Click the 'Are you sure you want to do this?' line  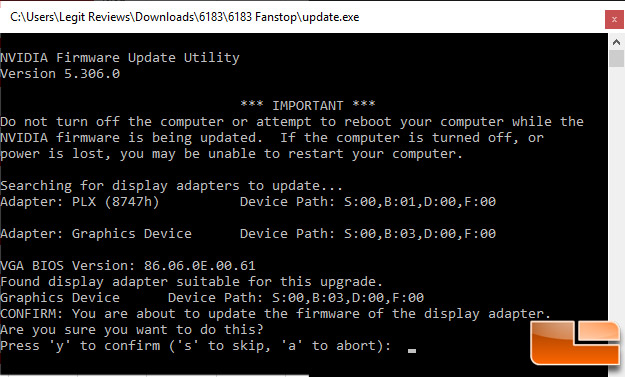132,330
